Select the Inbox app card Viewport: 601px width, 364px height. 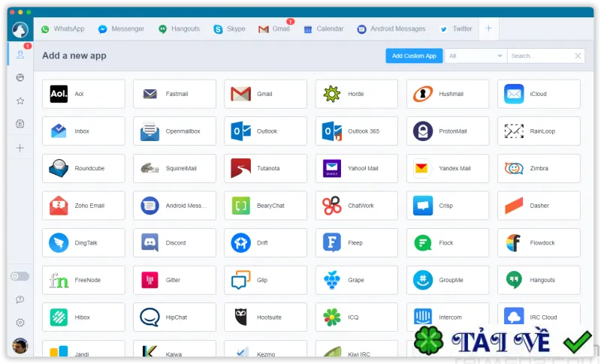pyautogui.click(x=83, y=131)
